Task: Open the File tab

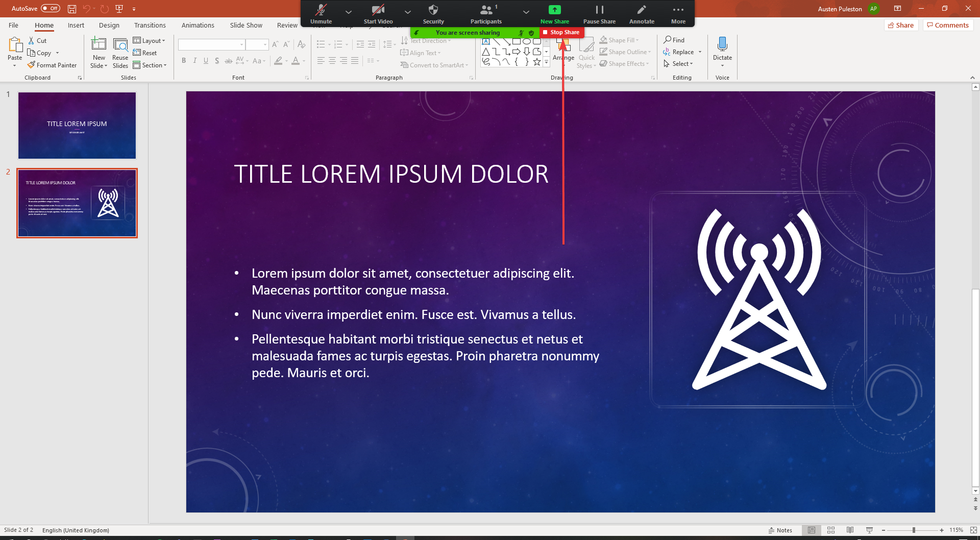Action: 14,25
